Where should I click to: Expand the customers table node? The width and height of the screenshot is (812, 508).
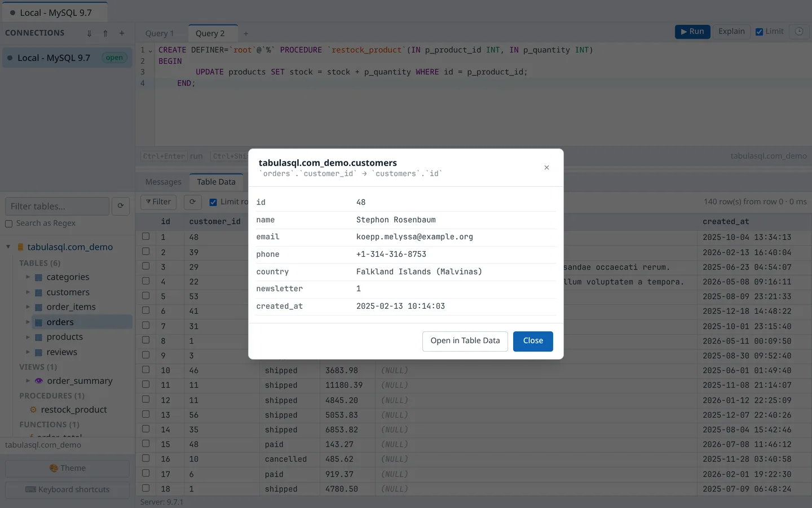[28, 292]
